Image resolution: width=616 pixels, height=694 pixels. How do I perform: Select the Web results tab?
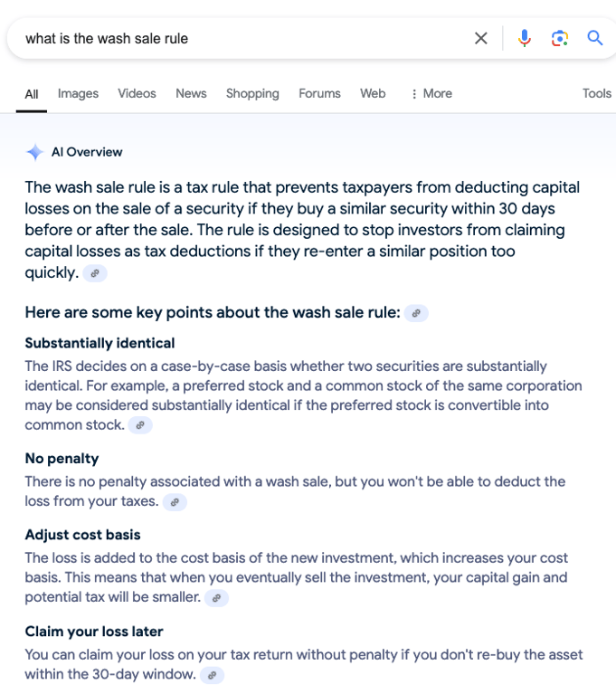tap(373, 94)
